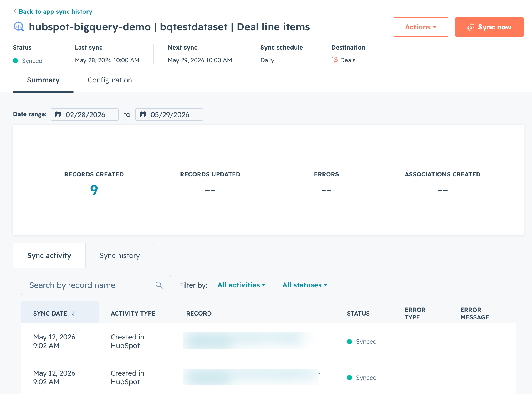Switch to the Configuration tab

point(110,80)
